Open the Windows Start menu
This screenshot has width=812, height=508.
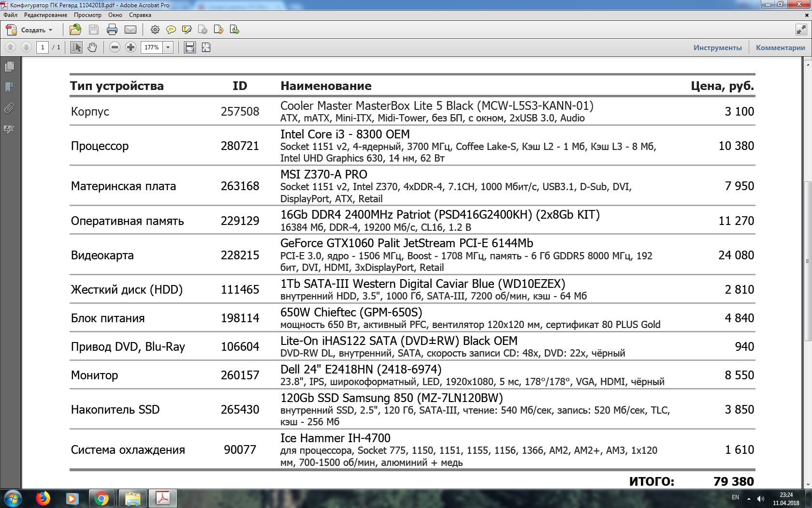click(x=13, y=498)
